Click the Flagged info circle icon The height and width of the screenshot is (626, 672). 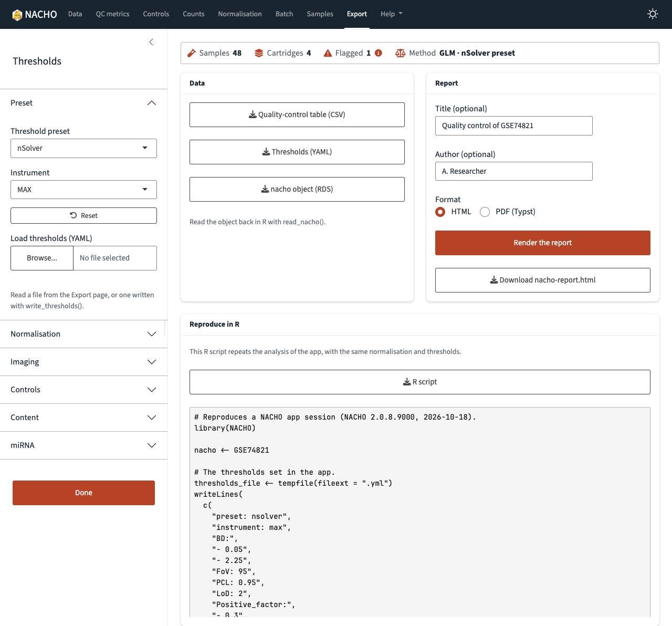[379, 53]
